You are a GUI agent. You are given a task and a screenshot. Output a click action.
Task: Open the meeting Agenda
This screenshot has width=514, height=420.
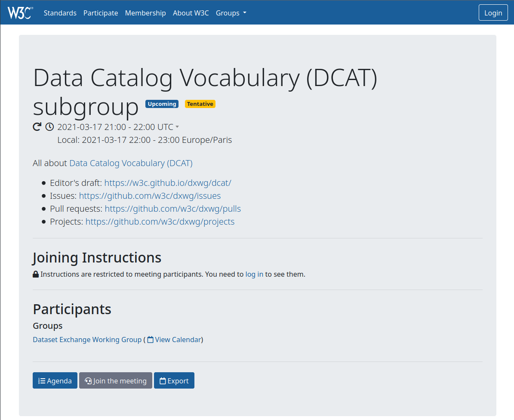pos(55,381)
